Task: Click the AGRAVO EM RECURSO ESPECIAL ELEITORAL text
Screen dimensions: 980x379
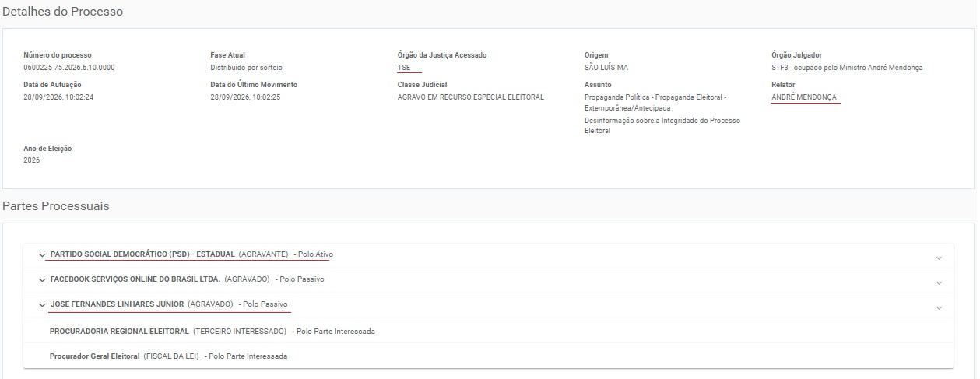Action: (471, 97)
